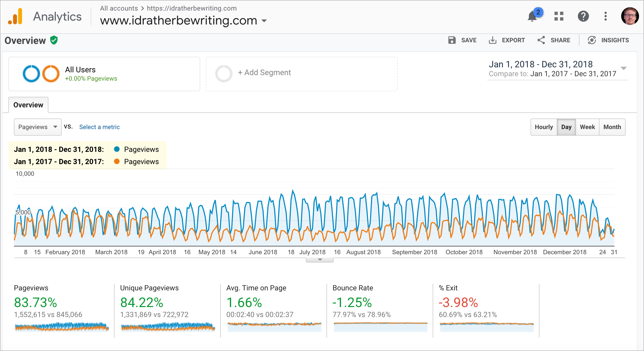Viewport: 644px width, 351px height.
Task: Click the February 2018 axis label
Action: point(65,252)
